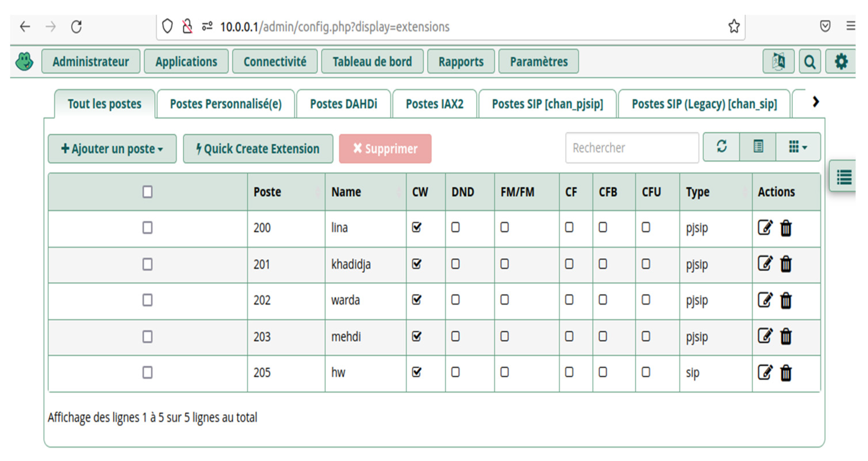Refresh the extensions table
The height and width of the screenshot is (461, 868).
click(721, 147)
